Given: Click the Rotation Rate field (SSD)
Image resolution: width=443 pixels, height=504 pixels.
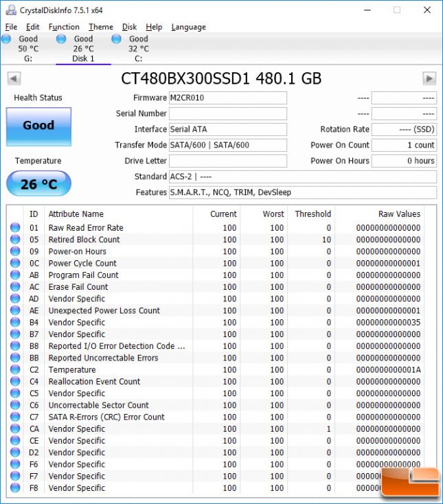Looking at the screenshot, I should click(x=404, y=129).
